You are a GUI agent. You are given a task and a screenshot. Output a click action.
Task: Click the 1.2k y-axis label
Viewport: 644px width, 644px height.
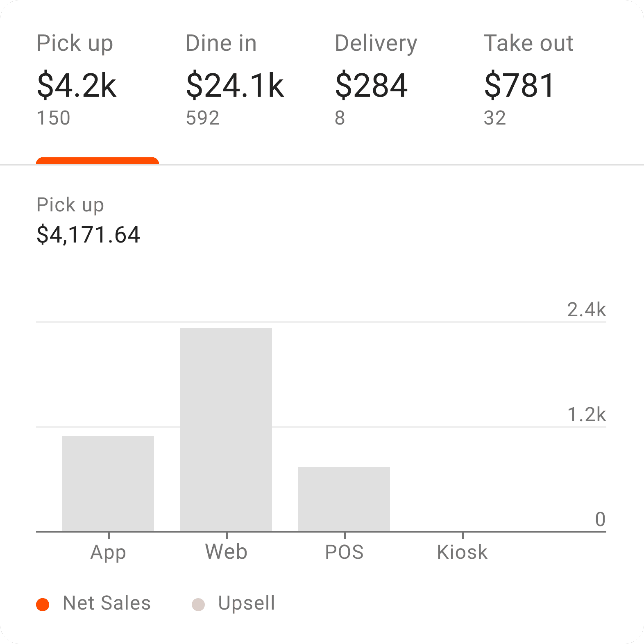pyautogui.click(x=586, y=415)
